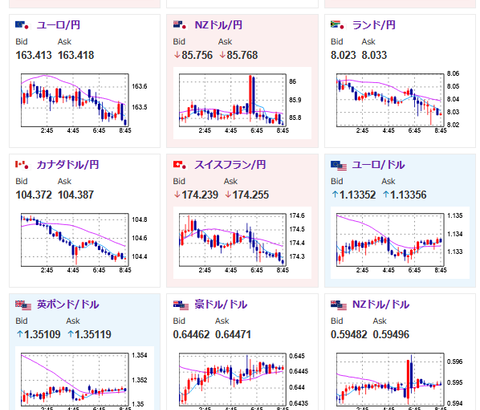Open the カナダドル/円 currency pair link
480x410 pixels.
(x=68, y=165)
